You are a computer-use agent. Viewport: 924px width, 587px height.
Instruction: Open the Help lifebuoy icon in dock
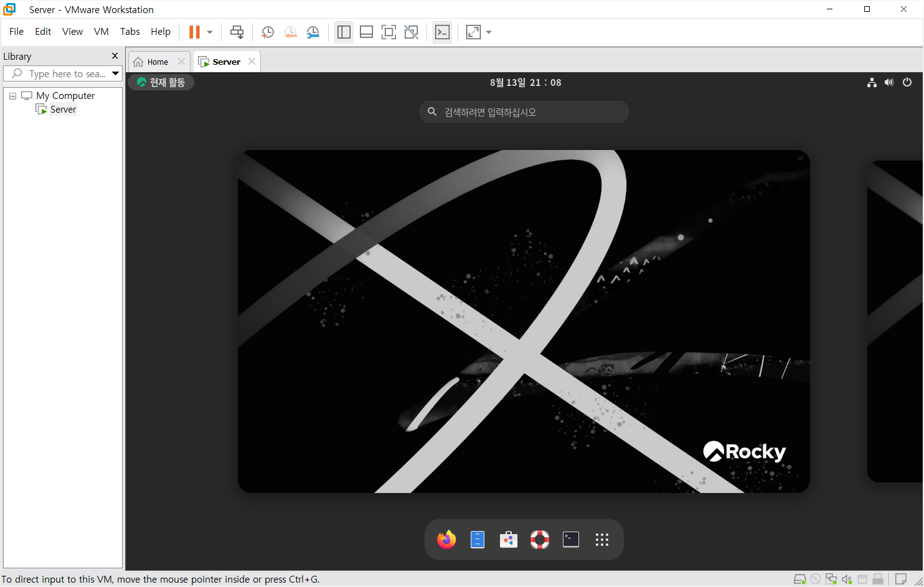tap(540, 540)
